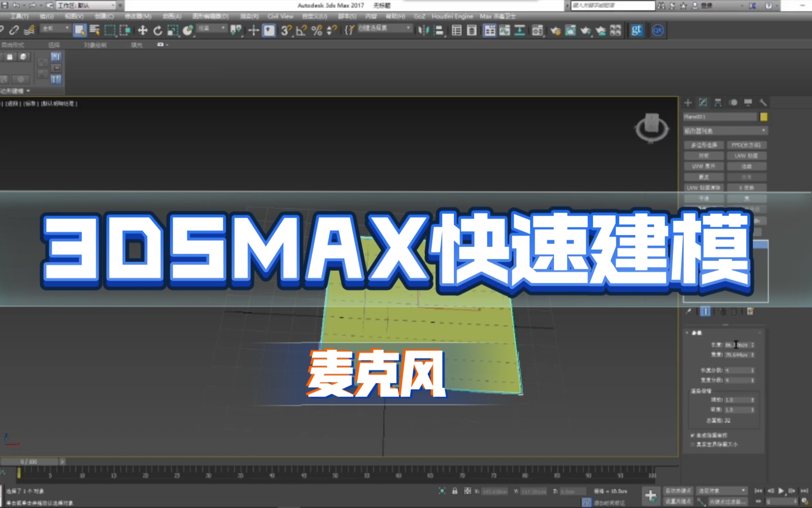Click the Use Pivot Point Center icon
Image resolution: width=812 pixels, height=508 pixels.
point(236,31)
